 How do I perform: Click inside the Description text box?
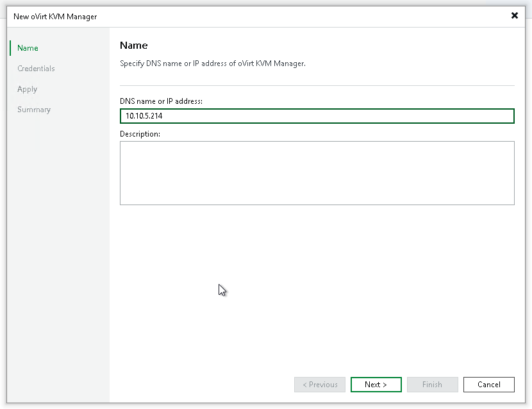tap(317, 173)
